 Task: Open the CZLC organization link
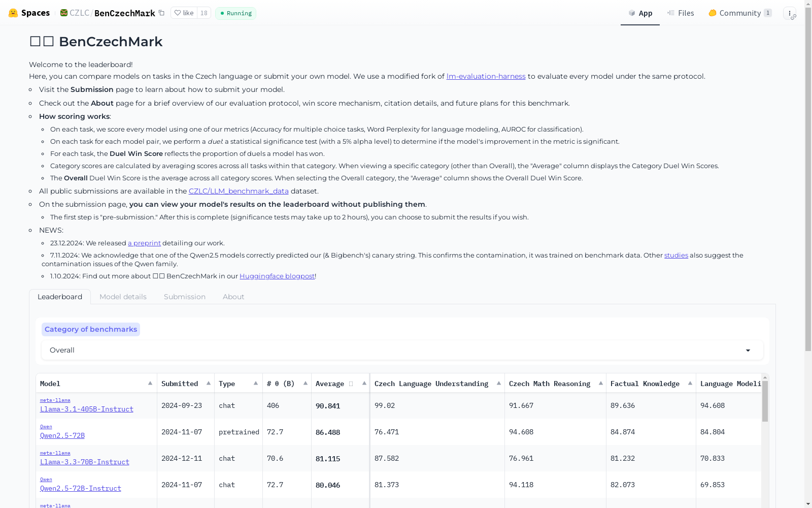(79, 13)
